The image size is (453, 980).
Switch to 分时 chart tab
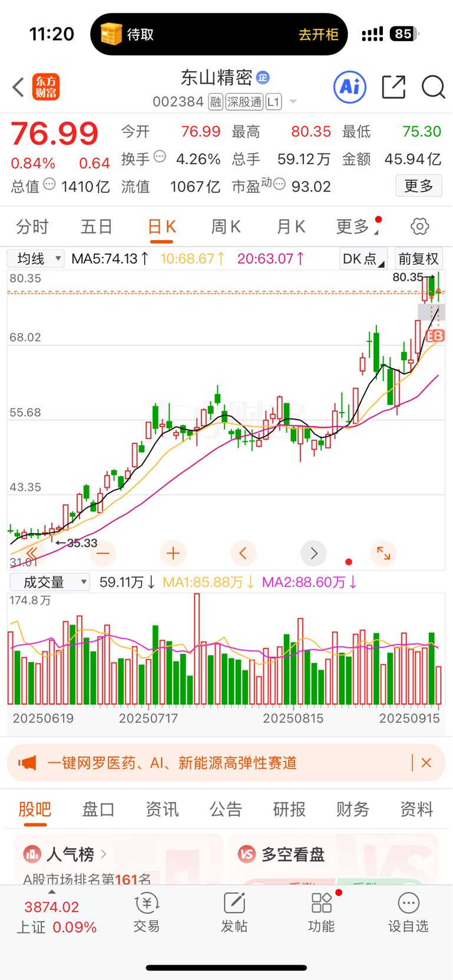coord(32,227)
